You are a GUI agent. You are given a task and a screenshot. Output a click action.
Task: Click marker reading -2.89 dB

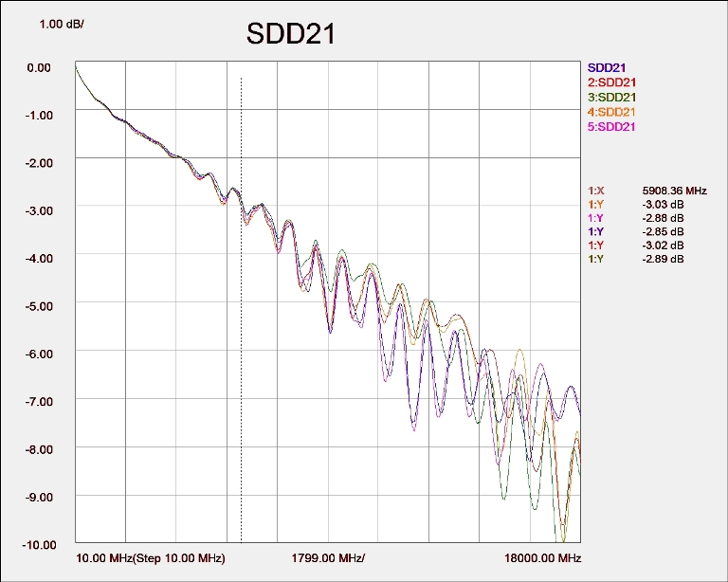pyautogui.click(x=663, y=259)
